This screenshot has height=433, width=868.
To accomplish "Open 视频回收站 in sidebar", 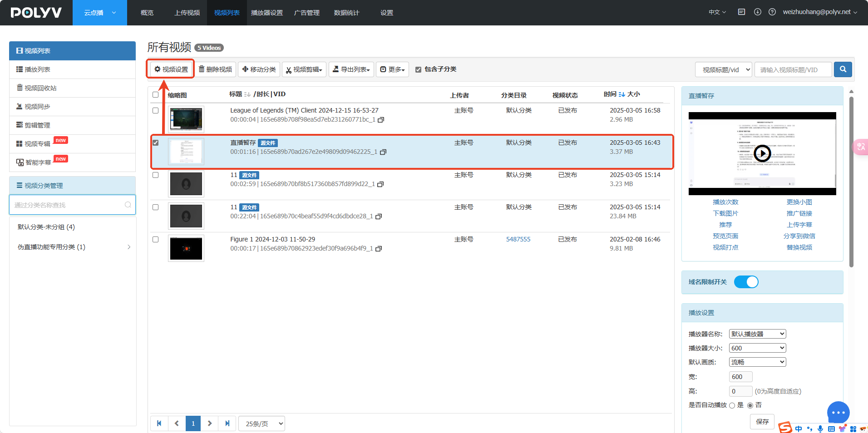I will coord(73,88).
